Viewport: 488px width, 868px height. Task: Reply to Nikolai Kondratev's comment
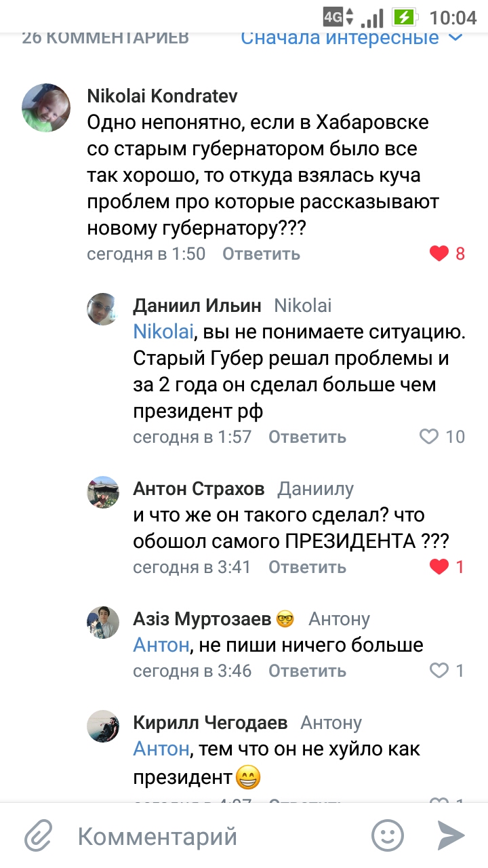click(x=261, y=254)
